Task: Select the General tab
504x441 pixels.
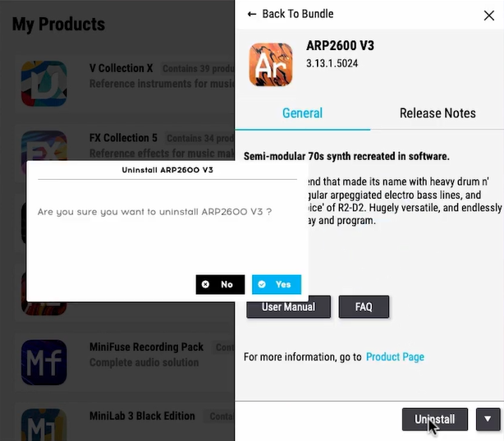Action: [302, 113]
